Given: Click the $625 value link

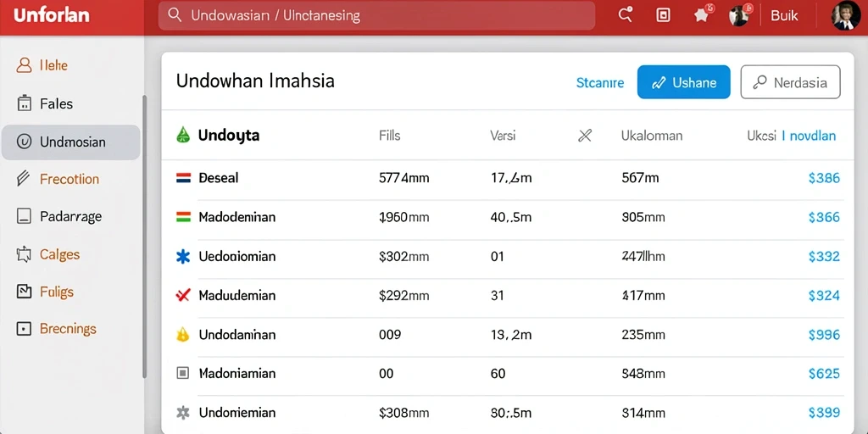Looking at the screenshot, I should [824, 374].
